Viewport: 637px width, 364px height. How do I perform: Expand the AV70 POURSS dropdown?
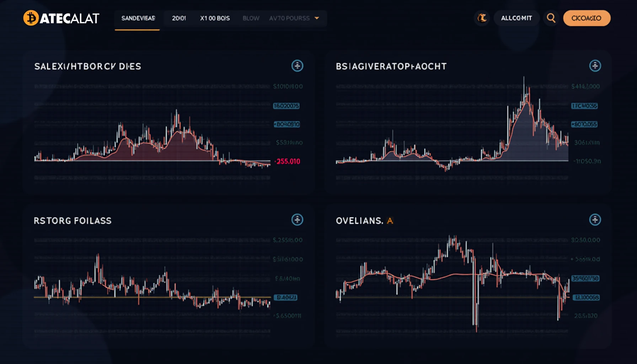tap(294, 18)
